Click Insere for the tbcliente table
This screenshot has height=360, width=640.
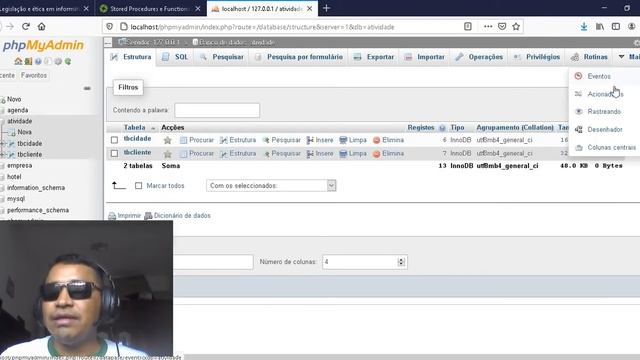pyautogui.click(x=320, y=153)
